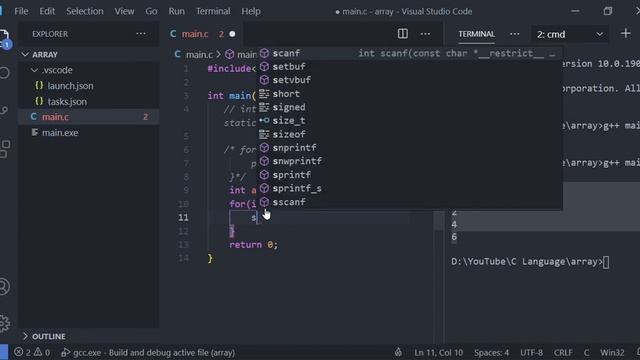Open the File menu
The width and height of the screenshot is (640, 360).
(21, 11)
